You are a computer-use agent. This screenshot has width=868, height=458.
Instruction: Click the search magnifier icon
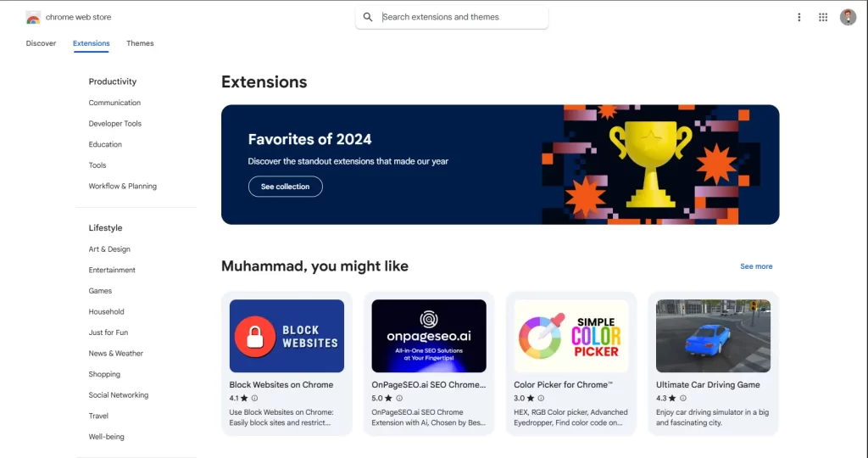(x=368, y=17)
